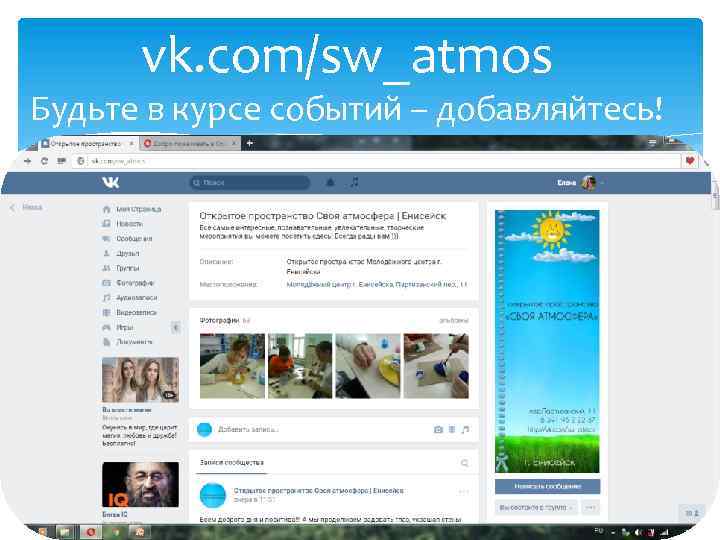Open the location link Молодёжный центр
Screen dimensions: 720x540
[x=376, y=285]
